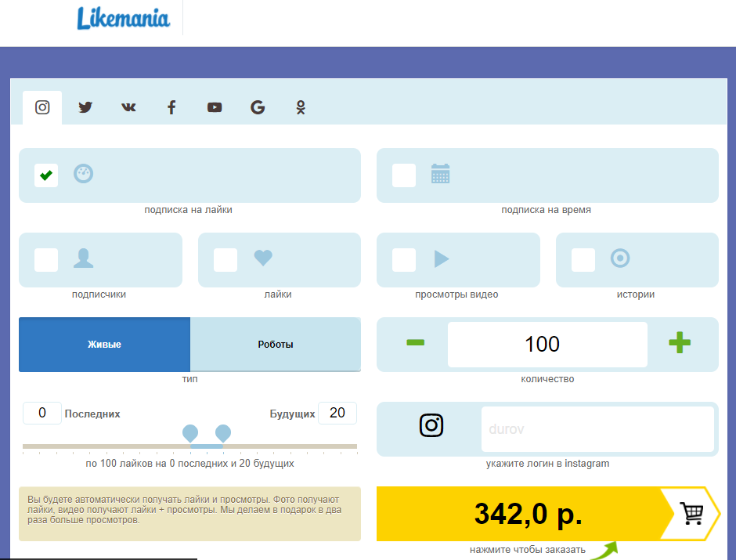Increase quantity with the green plus icon
Image resolution: width=736 pixels, height=560 pixels.
pyautogui.click(x=679, y=343)
